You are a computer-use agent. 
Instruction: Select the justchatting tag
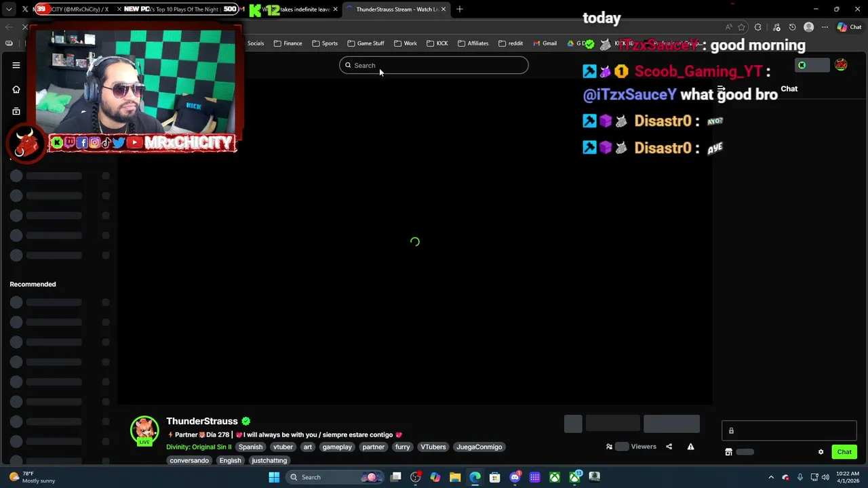click(x=269, y=460)
